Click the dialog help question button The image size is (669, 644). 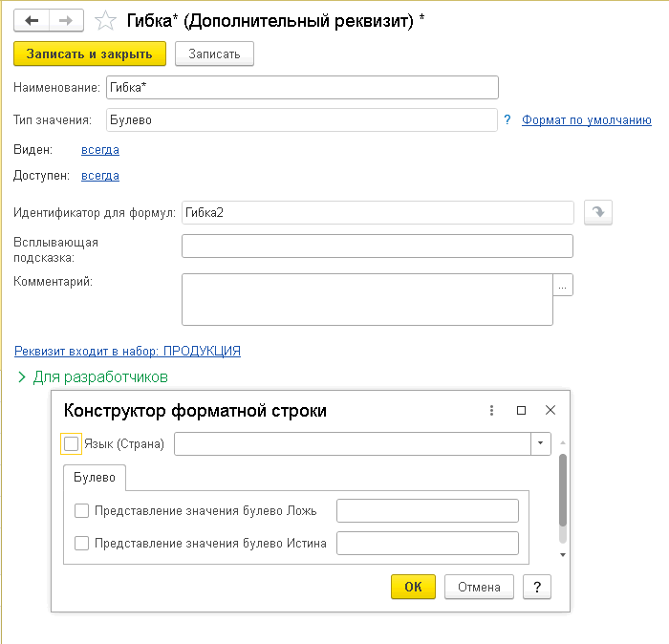[x=537, y=587]
